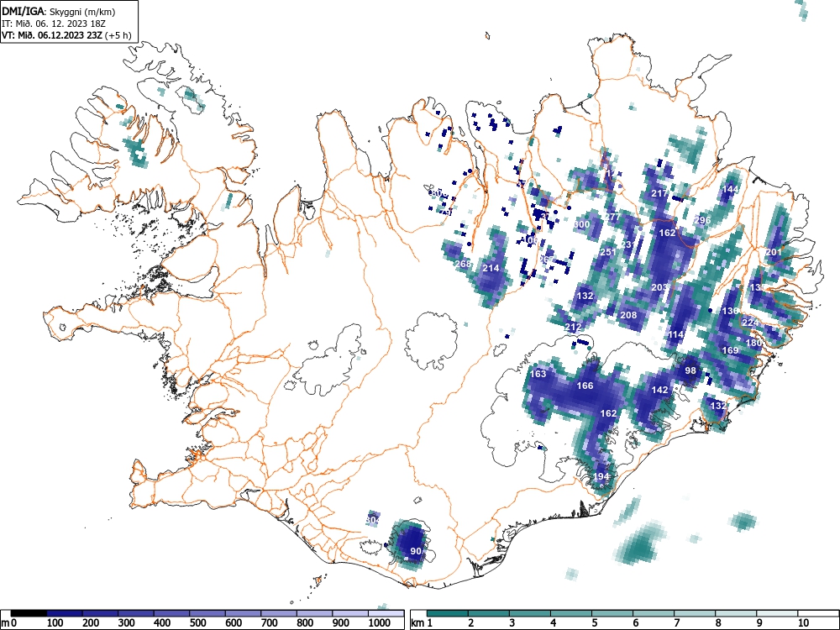The height and width of the screenshot is (630, 840).
Task: Click the visibility value 217 on the map
Action: pyautogui.click(x=660, y=193)
